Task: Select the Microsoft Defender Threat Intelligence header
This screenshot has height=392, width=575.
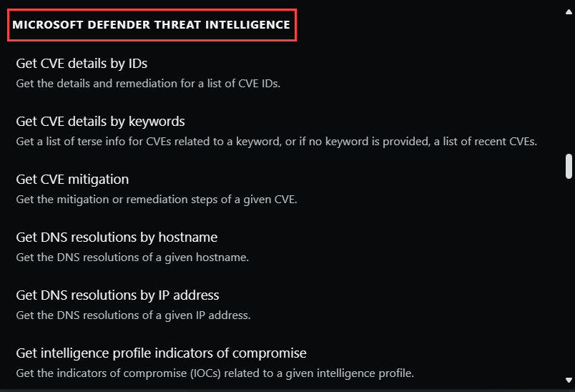Action: click(x=151, y=25)
